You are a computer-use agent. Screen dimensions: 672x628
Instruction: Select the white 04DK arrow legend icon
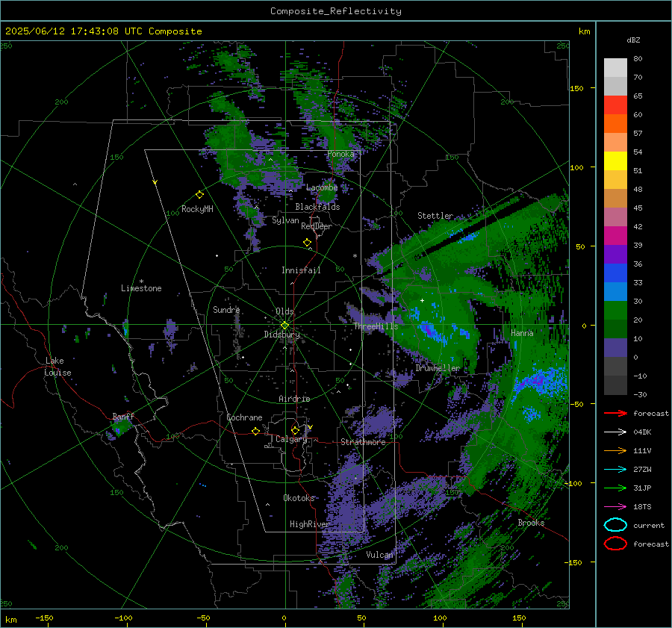click(x=615, y=432)
